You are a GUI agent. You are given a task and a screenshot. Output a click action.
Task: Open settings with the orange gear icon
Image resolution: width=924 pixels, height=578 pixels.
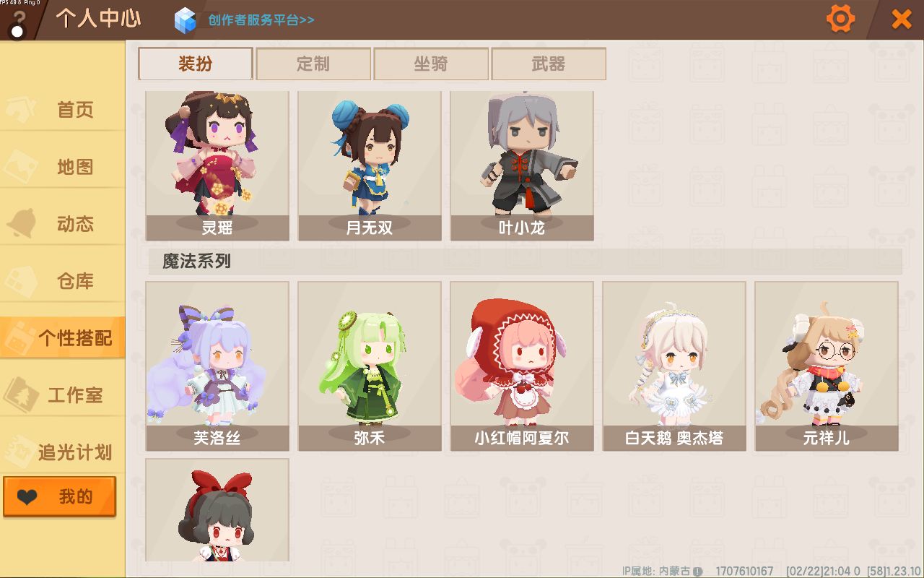[x=840, y=18]
